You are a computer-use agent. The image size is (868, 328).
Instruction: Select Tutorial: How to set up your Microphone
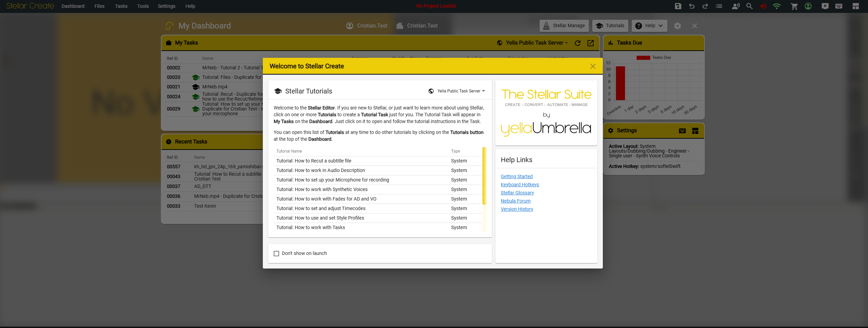[378, 180]
